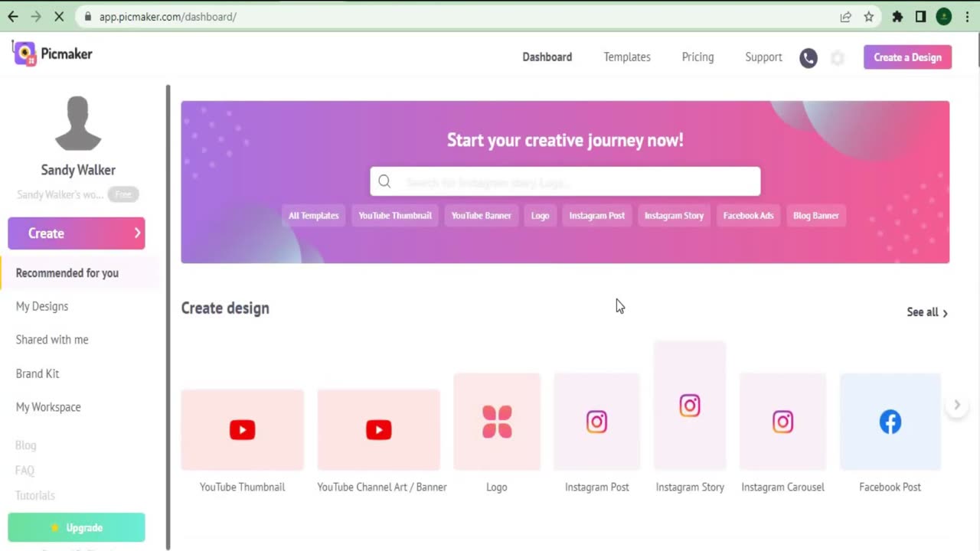Filter by Logo chip in banner
Screen dimensions: 980x551
point(541,216)
